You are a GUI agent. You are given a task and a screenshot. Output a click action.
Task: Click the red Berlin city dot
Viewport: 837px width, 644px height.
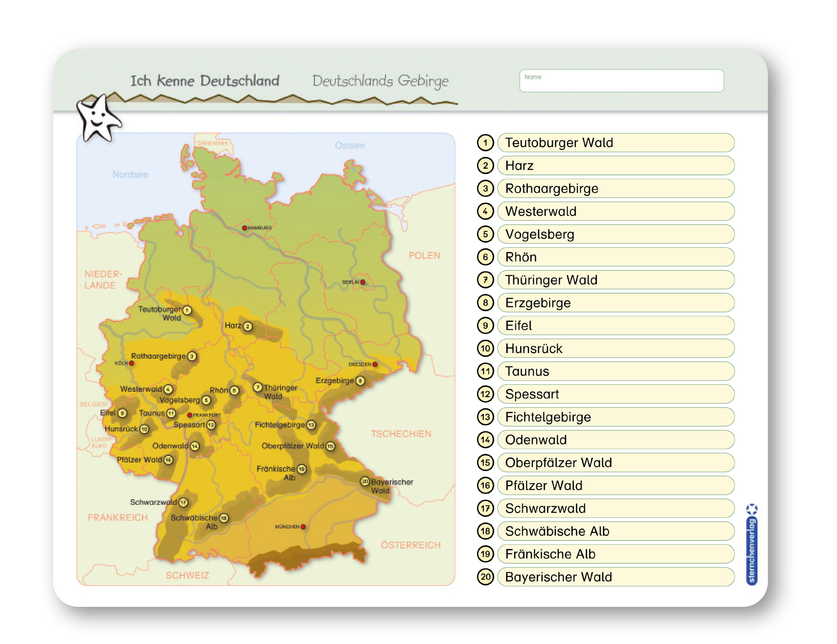coord(363,282)
